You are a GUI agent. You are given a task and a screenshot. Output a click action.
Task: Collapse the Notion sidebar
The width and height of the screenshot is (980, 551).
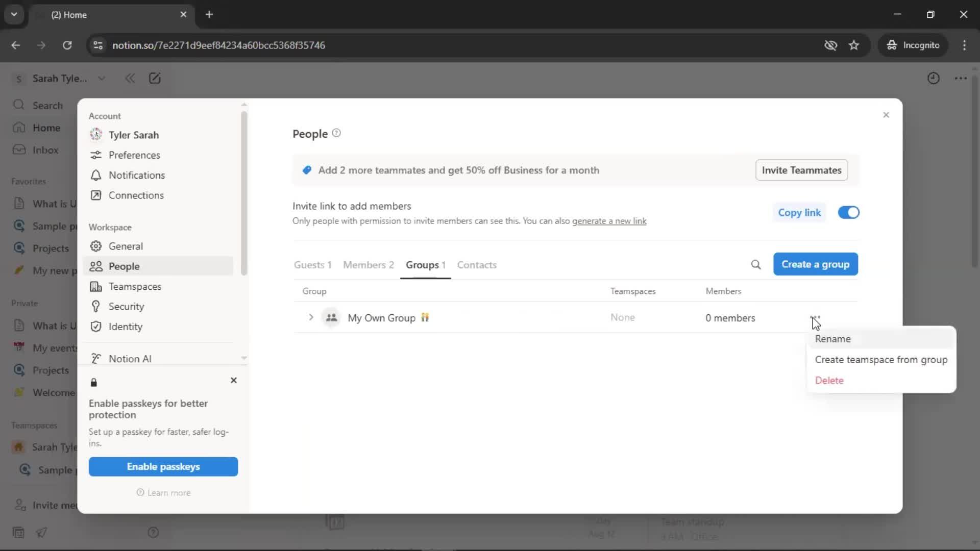pyautogui.click(x=130, y=78)
